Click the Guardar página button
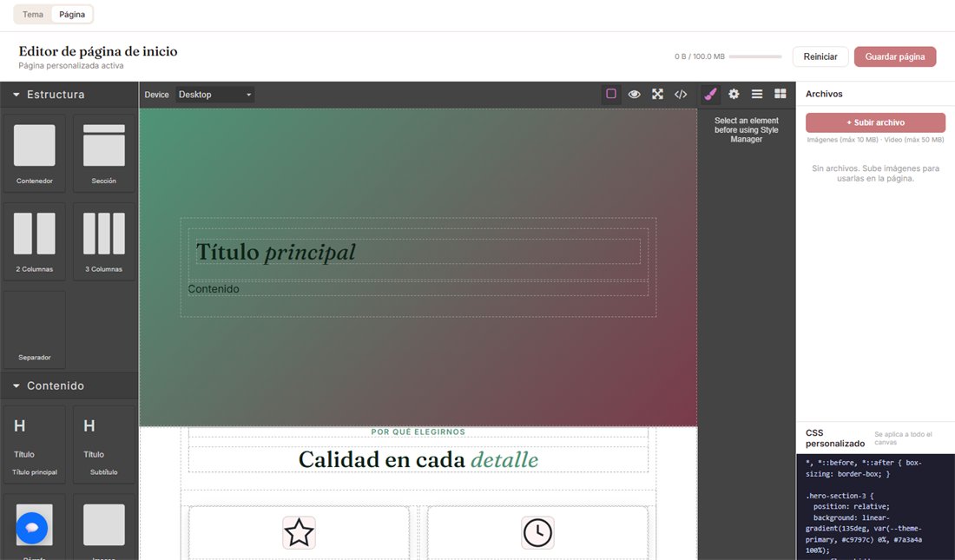Image resolution: width=955 pixels, height=560 pixels. (895, 56)
